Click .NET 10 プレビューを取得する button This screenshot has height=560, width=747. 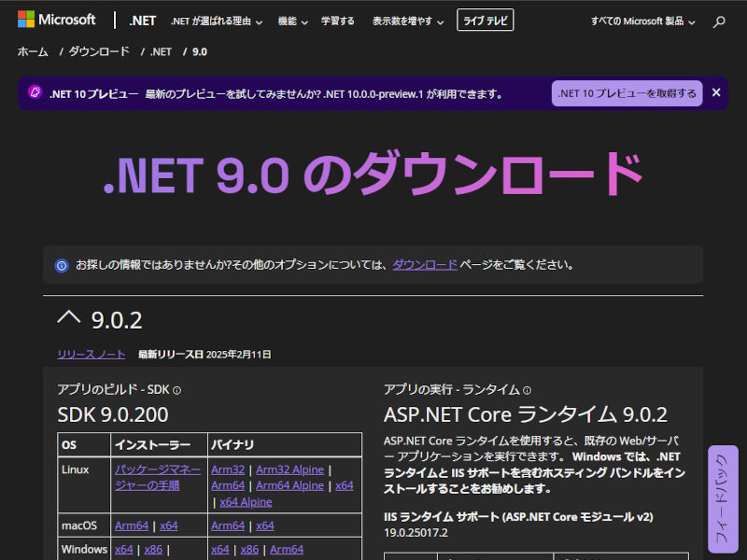coord(627,93)
